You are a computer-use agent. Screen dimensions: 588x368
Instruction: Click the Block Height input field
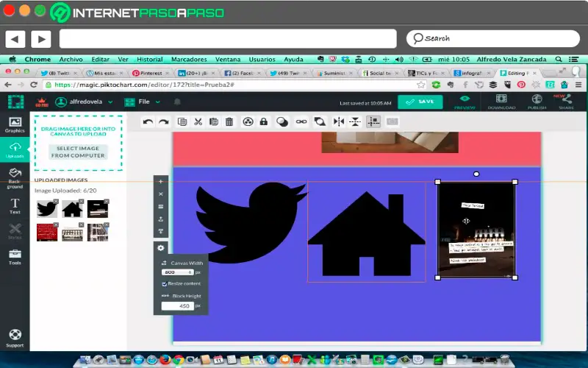tap(177, 306)
